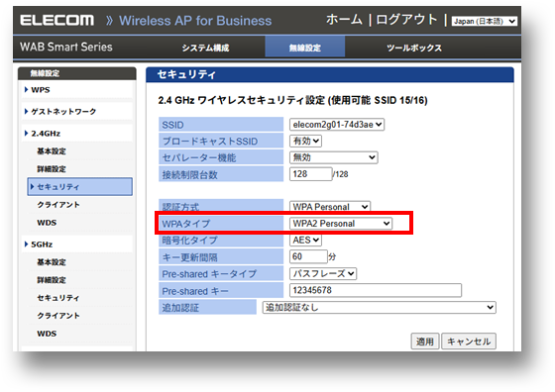Open クライアント under 2.4GHz
This screenshot has width=555, height=392.
click(58, 205)
